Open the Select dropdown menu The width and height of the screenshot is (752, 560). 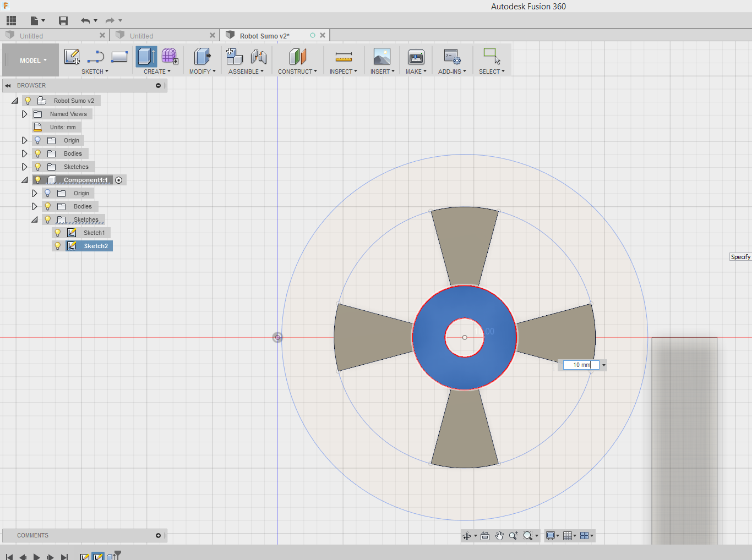(x=492, y=72)
